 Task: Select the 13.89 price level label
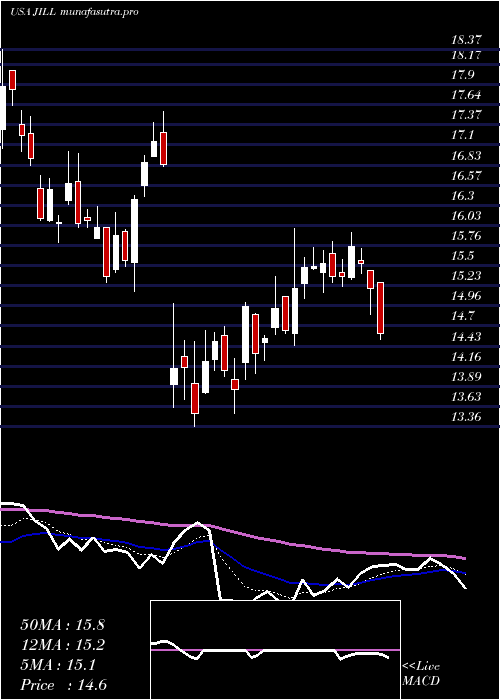tap(466, 377)
